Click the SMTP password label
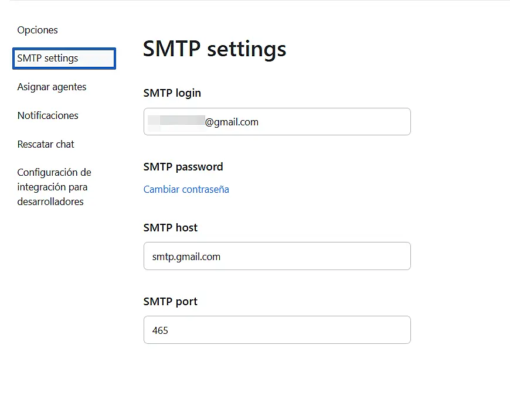The image size is (510, 420). point(183,166)
